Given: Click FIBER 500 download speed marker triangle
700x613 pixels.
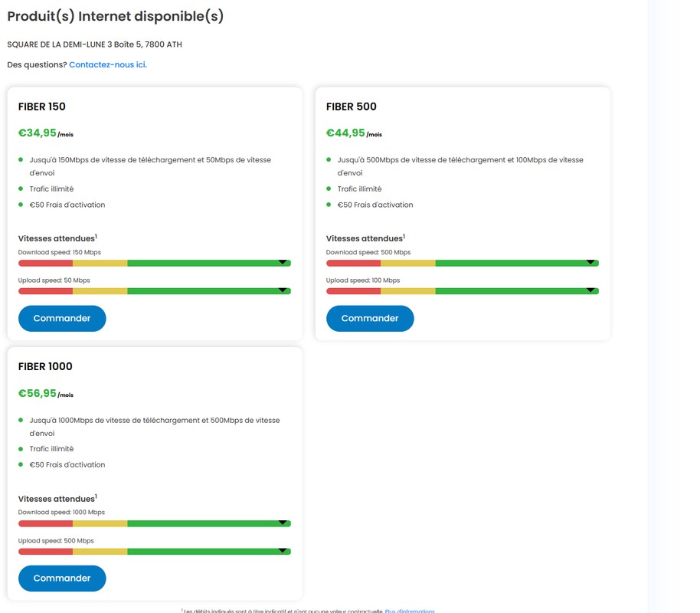Looking at the screenshot, I should 590,262.
